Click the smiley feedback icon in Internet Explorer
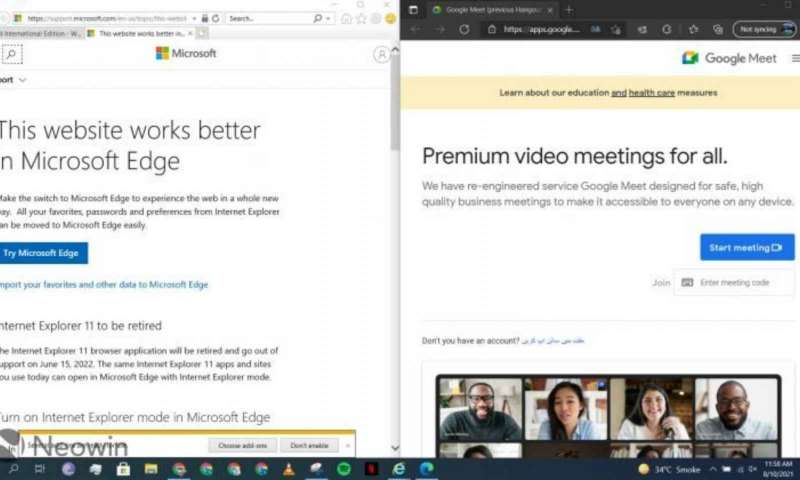 point(390,18)
